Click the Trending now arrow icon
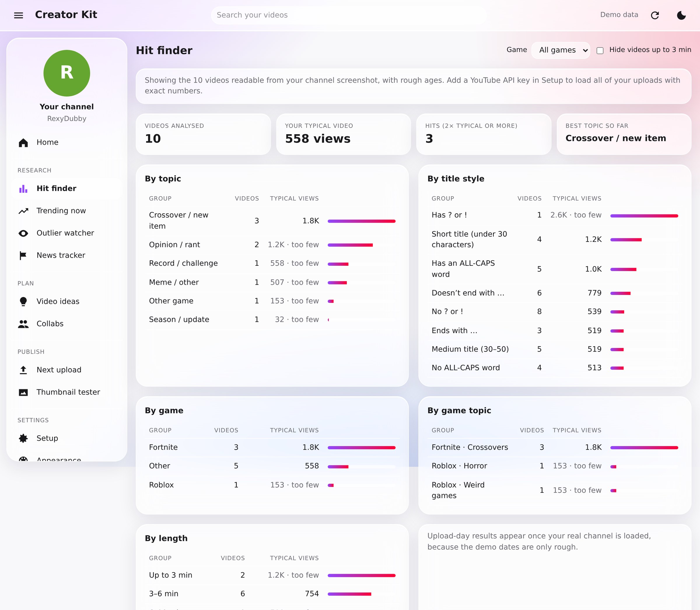This screenshot has height=610, width=700. [x=23, y=211]
